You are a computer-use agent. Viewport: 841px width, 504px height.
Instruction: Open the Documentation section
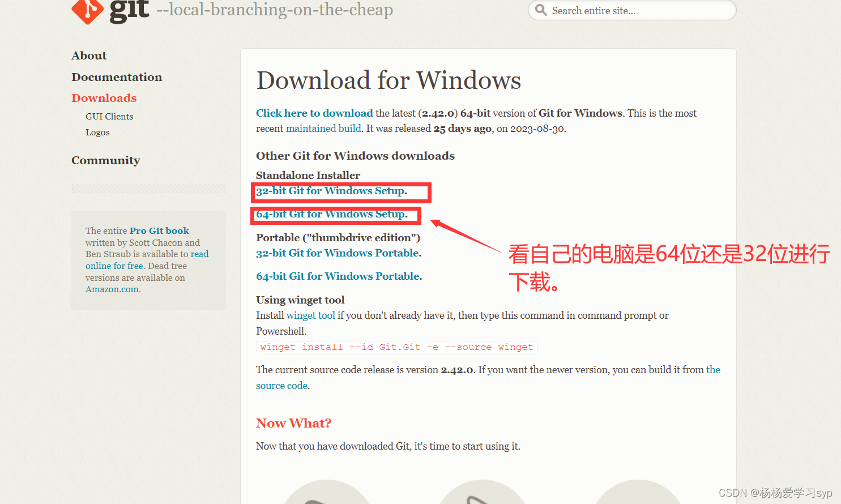(117, 77)
